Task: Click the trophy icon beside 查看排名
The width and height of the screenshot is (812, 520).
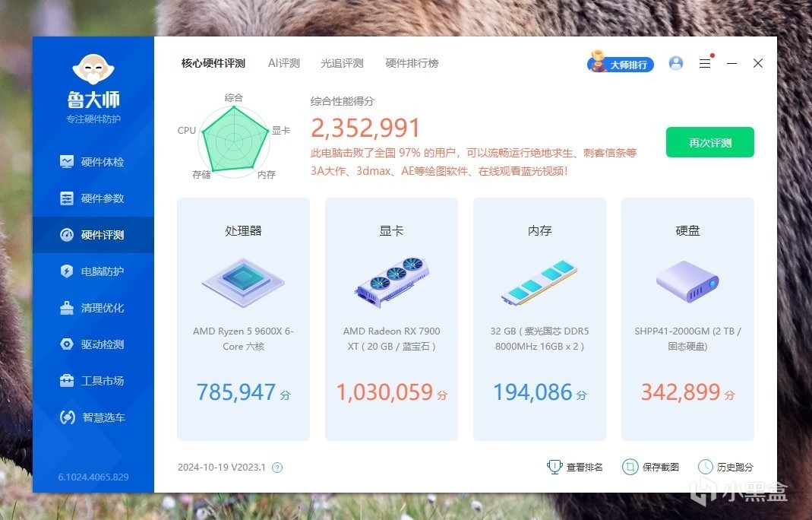Action: [x=554, y=467]
